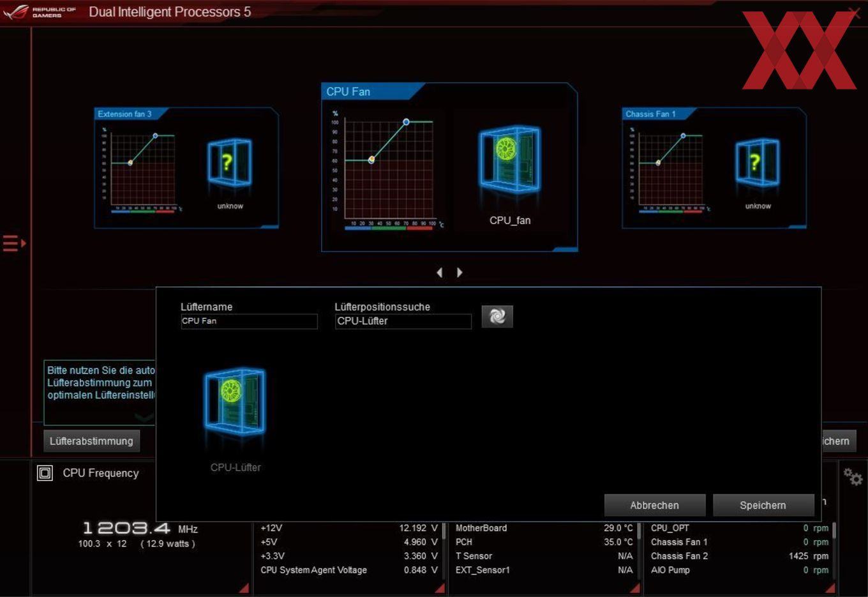
Task: Click the Dual Intelligent Processors 5 title
Action: coord(170,12)
